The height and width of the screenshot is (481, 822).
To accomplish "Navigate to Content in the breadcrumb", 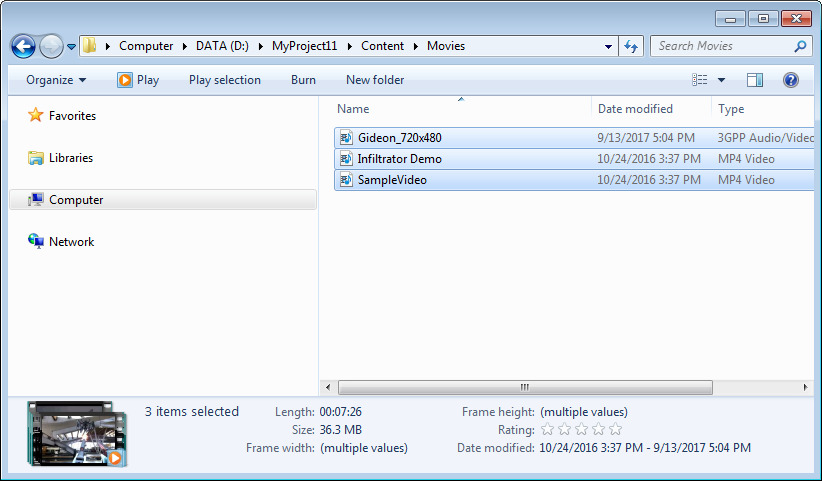I will click(382, 46).
